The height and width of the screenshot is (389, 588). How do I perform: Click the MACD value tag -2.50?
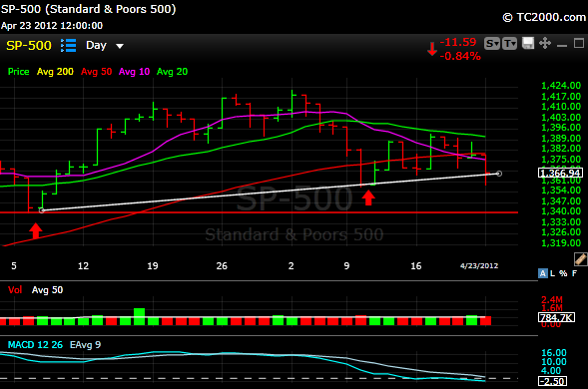coord(552,381)
